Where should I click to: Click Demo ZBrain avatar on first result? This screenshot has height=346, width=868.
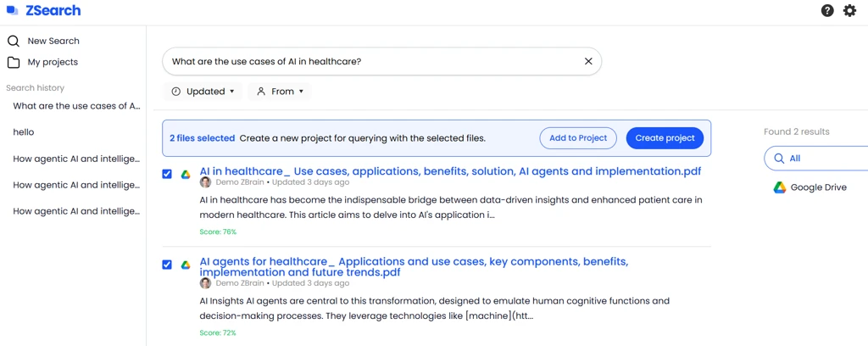(x=205, y=182)
